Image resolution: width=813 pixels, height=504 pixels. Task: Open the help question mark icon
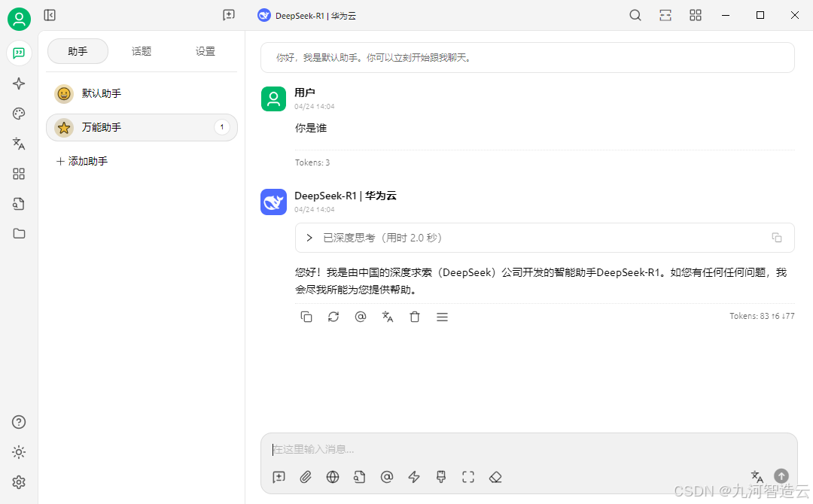[19, 422]
